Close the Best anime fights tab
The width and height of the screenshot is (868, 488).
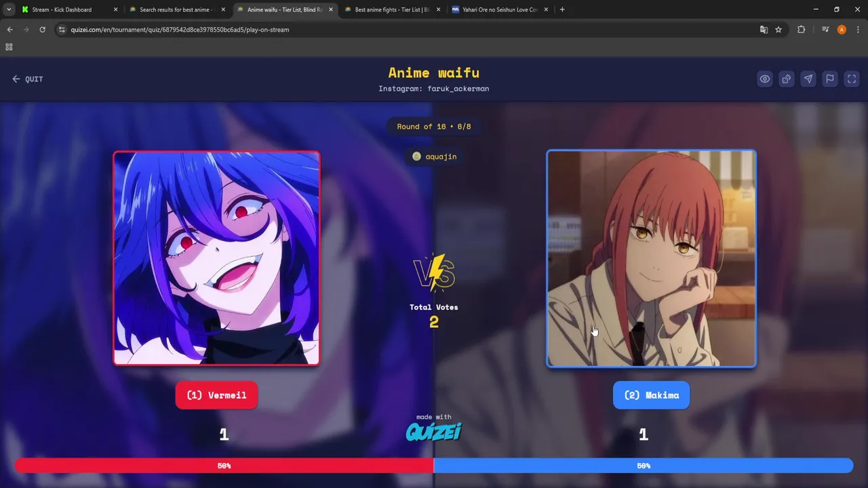[x=438, y=9]
